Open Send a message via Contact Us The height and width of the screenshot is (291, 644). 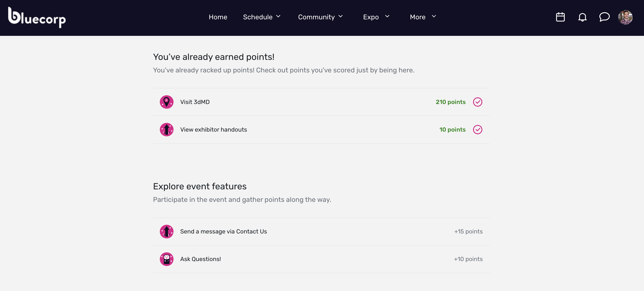(223, 231)
